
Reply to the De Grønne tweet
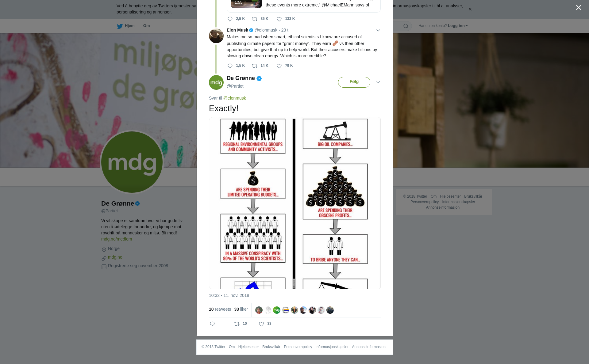[212, 324]
